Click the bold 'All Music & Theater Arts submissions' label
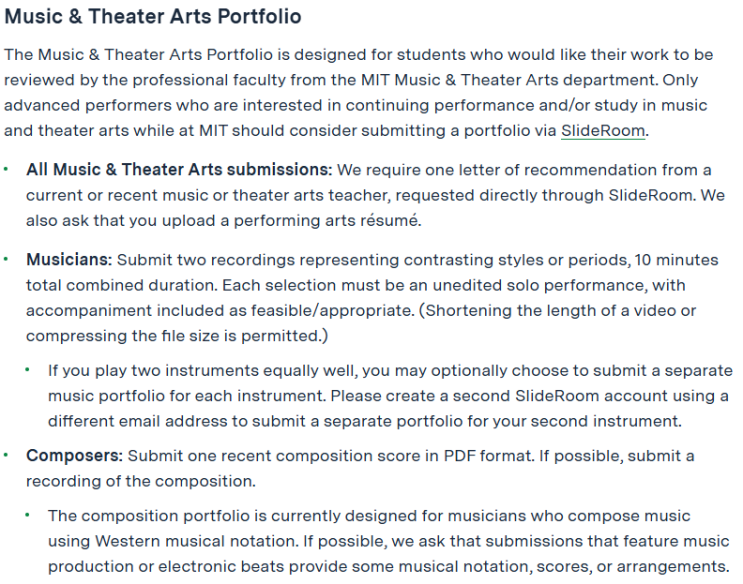The height and width of the screenshot is (584, 743). 179,169
